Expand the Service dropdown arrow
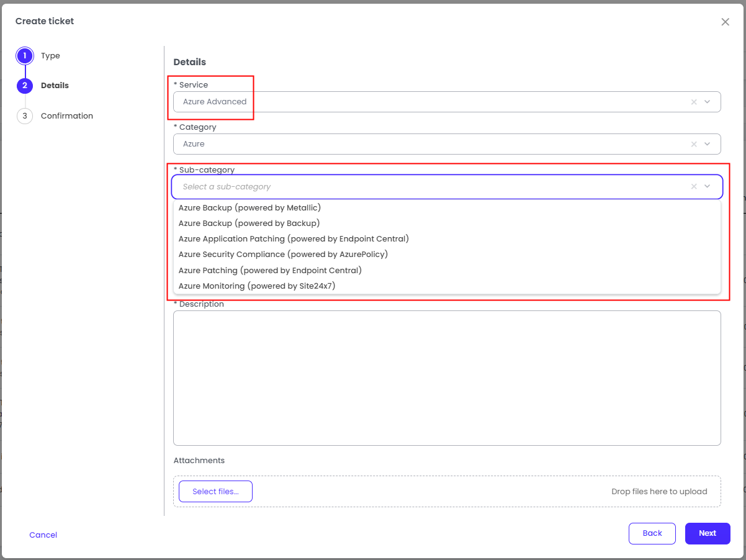 (708, 102)
